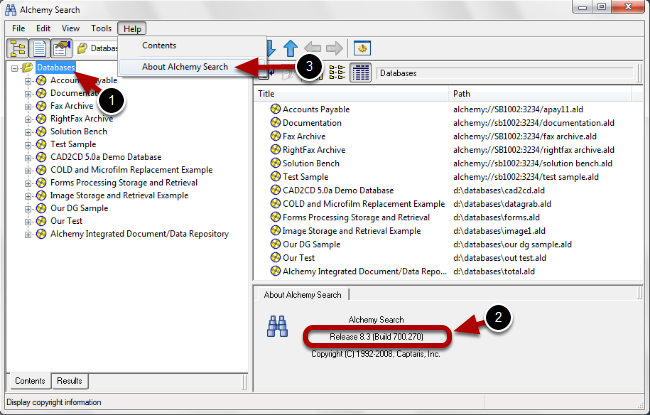The height and width of the screenshot is (415, 650).
Task: Expand Alchemy Integrated Document/Data Repository node
Action: point(28,235)
